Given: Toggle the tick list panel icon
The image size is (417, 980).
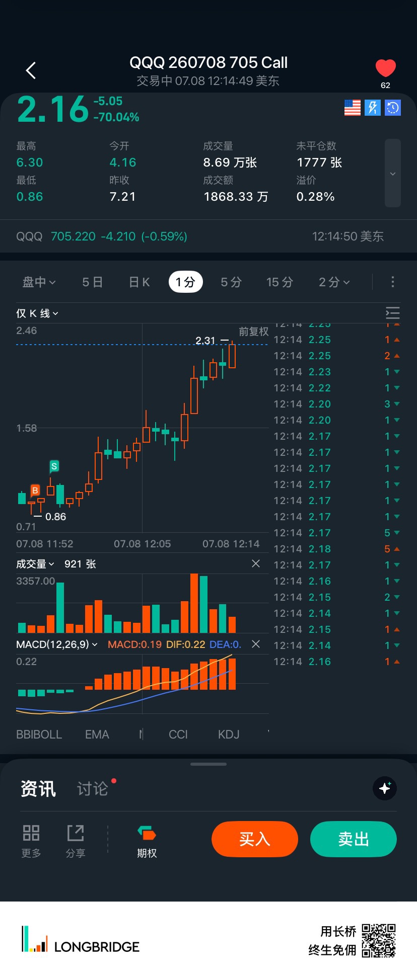Looking at the screenshot, I should point(392,313).
